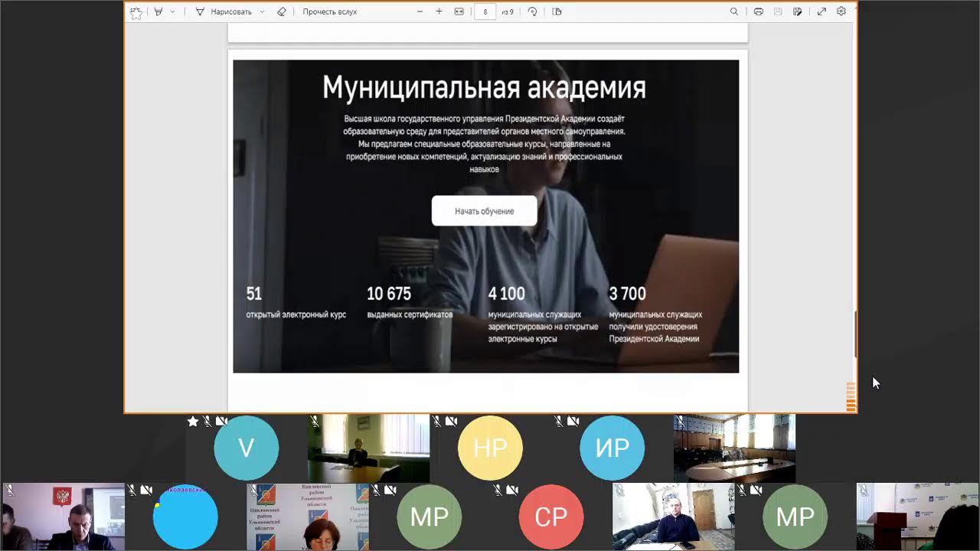Open video of men beside Russian coat of arms
Image resolution: width=980 pixels, height=551 pixels.
(63, 517)
